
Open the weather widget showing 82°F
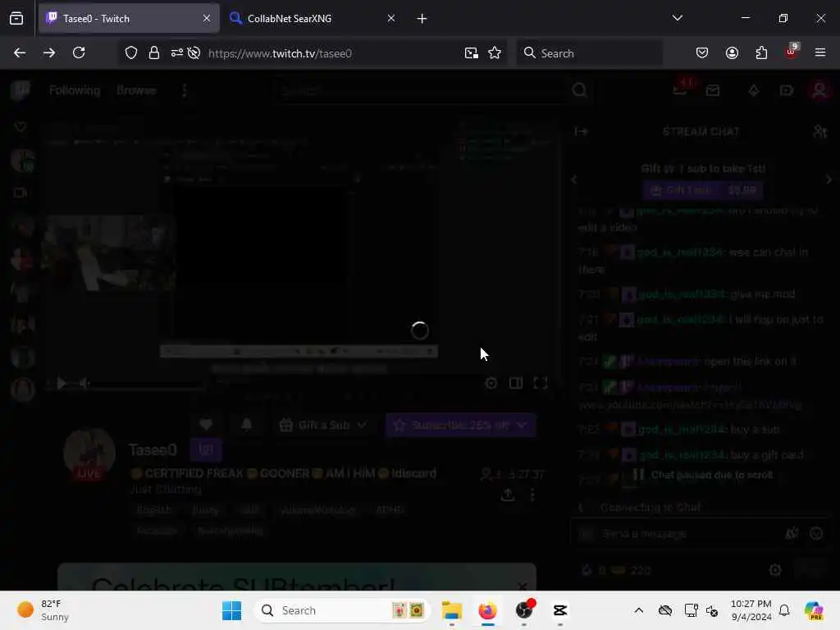point(44,610)
